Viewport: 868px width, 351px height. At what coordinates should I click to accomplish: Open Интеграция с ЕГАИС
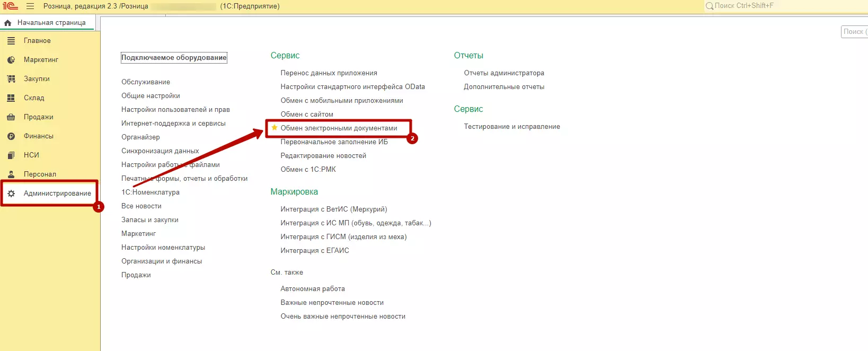315,251
